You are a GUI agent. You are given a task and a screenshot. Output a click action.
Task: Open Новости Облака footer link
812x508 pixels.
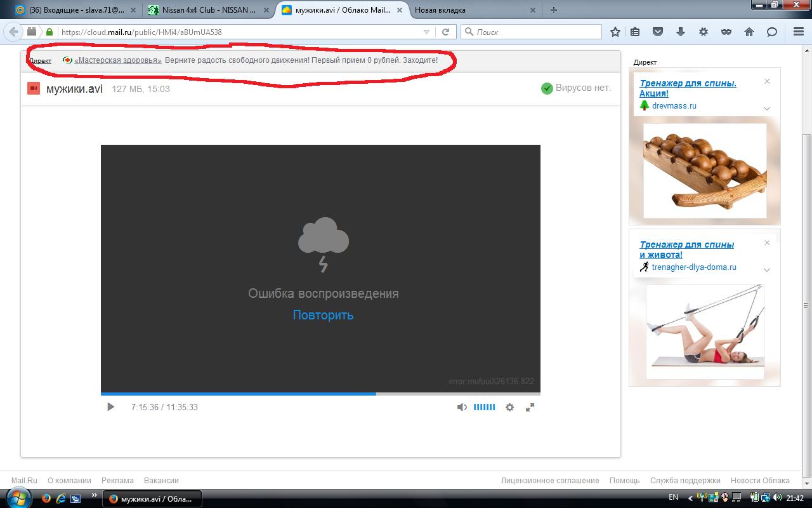760,481
